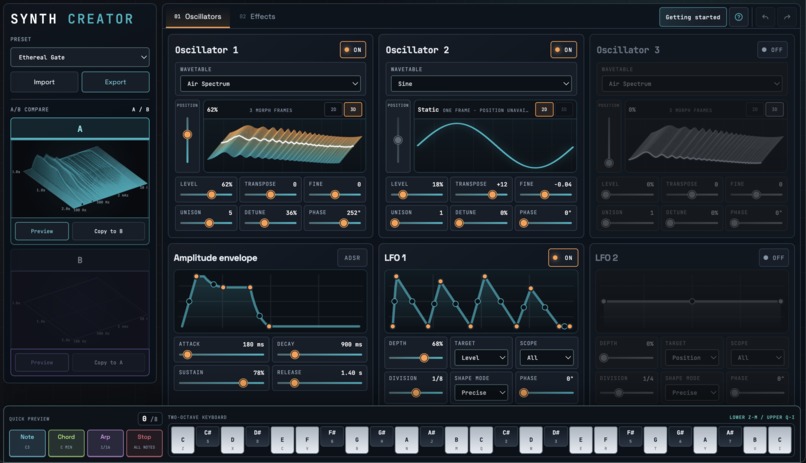
Task: Switch to the Effects tab
Action: pos(258,17)
